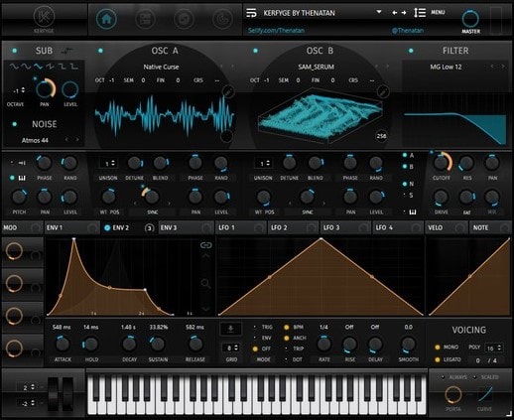
Task: Select the first sub waveform icon
Action: (14, 67)
